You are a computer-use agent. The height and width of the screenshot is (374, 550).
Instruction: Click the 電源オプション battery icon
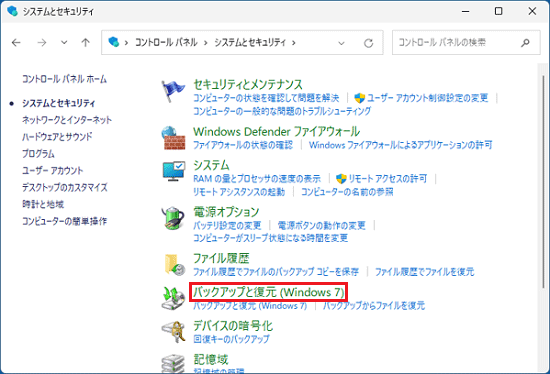173,218
